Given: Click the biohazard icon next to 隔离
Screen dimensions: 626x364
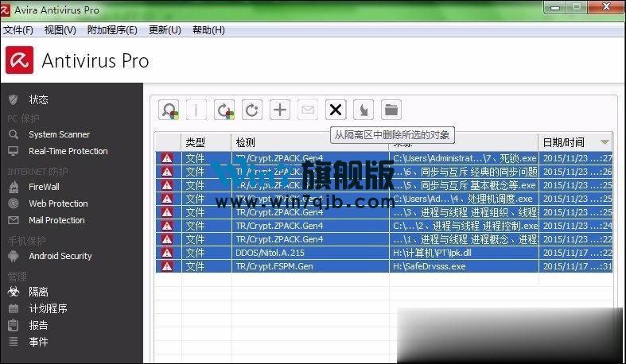Looking at the screenshot, I should click(x=14, y=292).
